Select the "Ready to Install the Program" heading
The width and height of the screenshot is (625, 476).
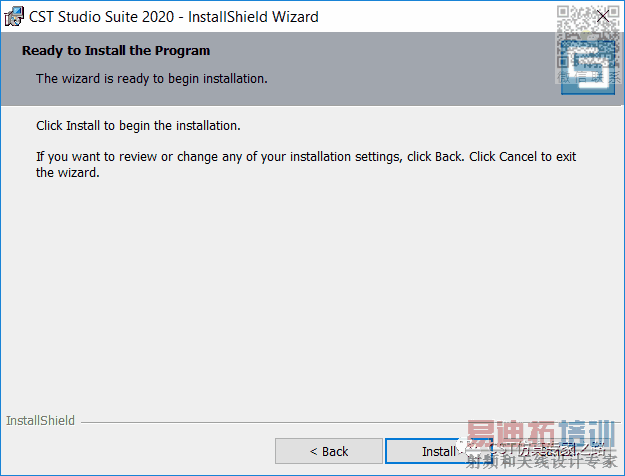click(x=116, y=50)
